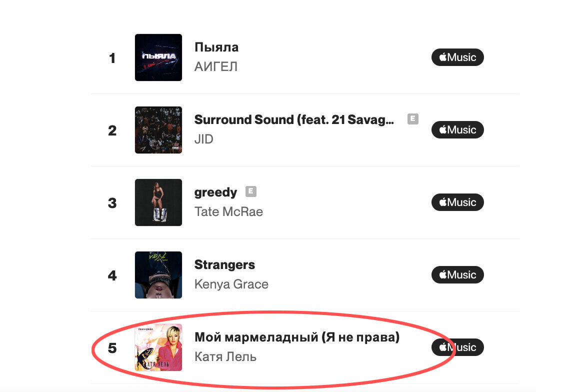Open song title Strangers
The width and height of the screenshot is (578, 392).
[224, 265]
